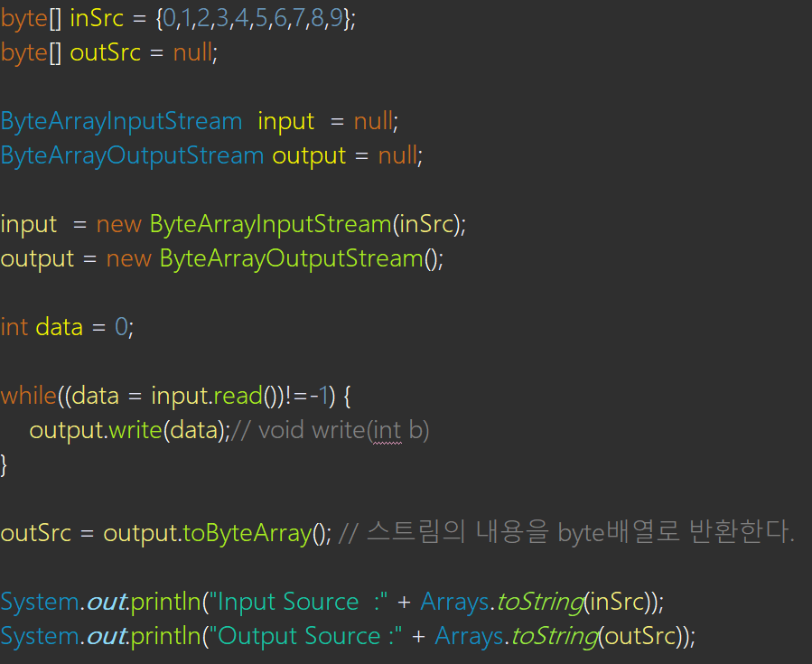The image size is (812, 664).
Task: Click the green ByteArrayOutputStream() constructor call
Action: pos(299,259)
